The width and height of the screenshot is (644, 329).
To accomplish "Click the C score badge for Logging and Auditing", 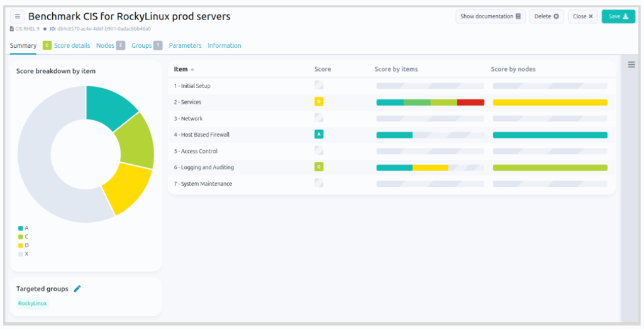I will point(319,167).
